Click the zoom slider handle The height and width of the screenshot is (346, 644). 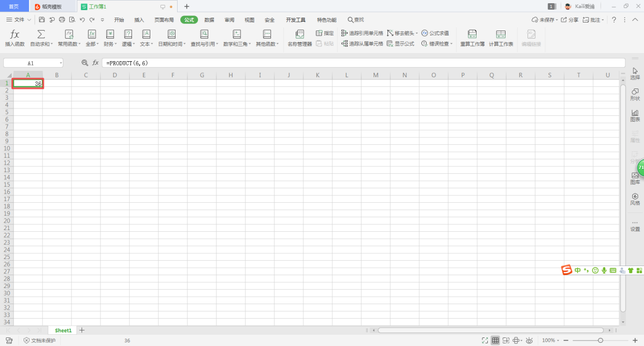(601, 341)
